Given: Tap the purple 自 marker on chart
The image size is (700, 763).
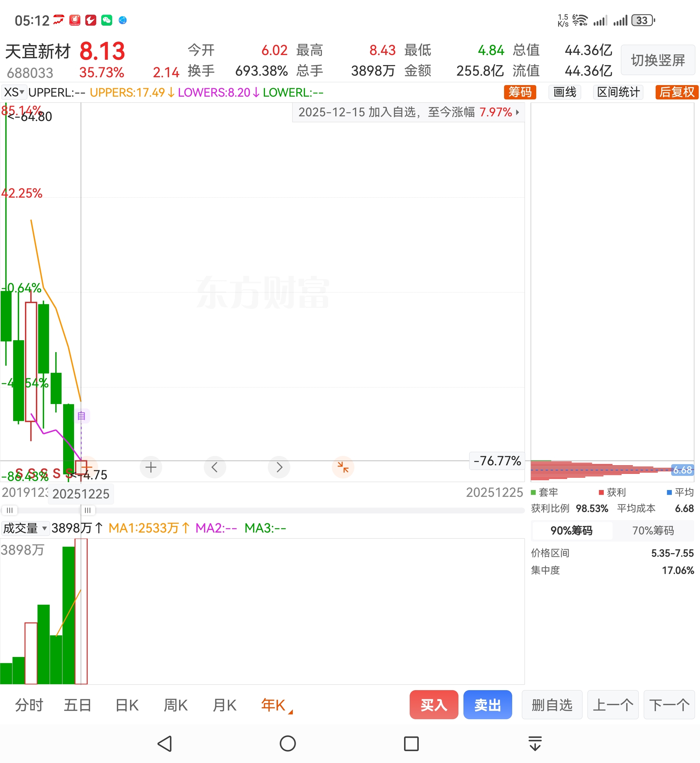Looking at the screenshot, I should (82, 416).
